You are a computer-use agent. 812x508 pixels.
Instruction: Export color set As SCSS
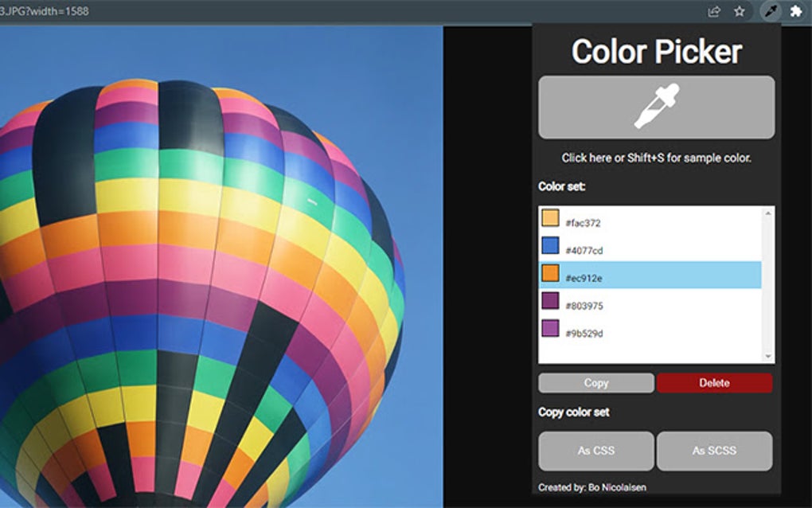click(x=714, y=451)
